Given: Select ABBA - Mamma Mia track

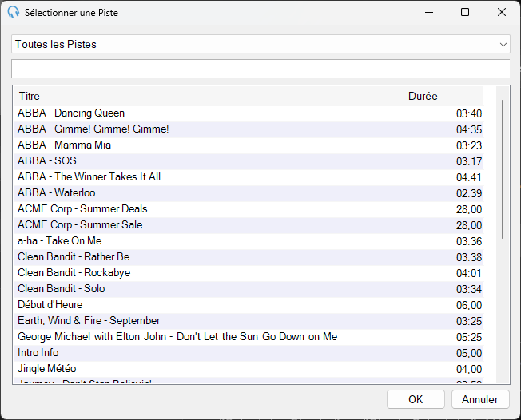Looking at the screenshot, I should click(249, 145).
